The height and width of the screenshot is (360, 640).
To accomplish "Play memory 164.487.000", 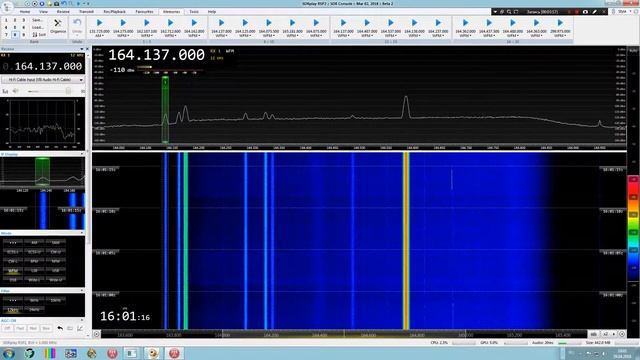I will click(x=367, y=23).
